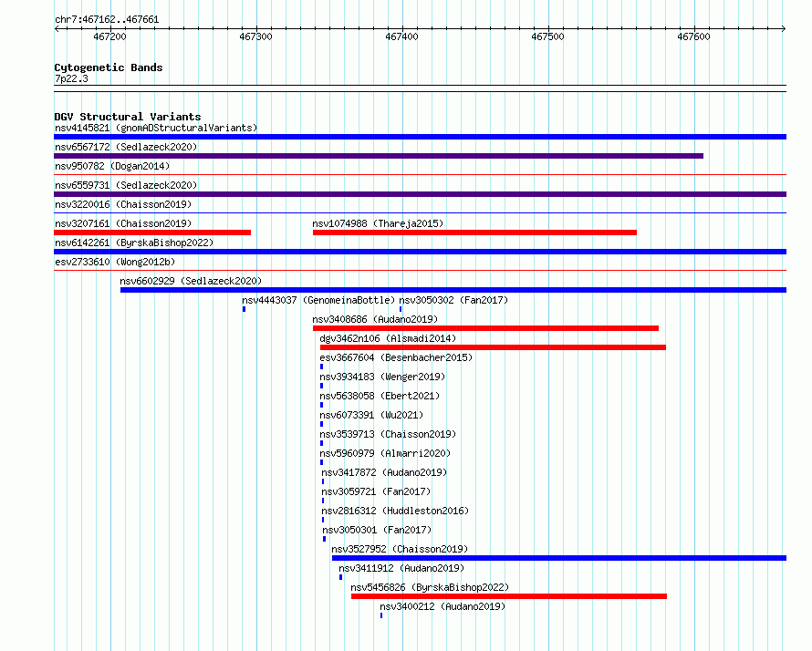Click the 467400 ruler position label
The width and height of the screenshot is (812, 651).
point(401,36)
